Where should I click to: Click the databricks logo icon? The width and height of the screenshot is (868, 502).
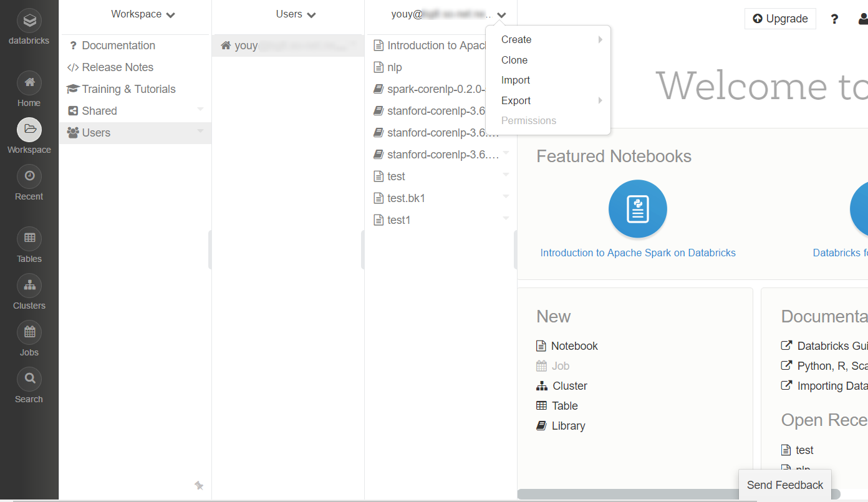29,21
